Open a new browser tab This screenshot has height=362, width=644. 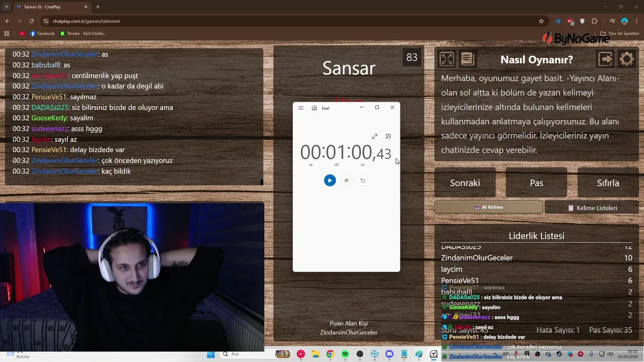[98, 7]
